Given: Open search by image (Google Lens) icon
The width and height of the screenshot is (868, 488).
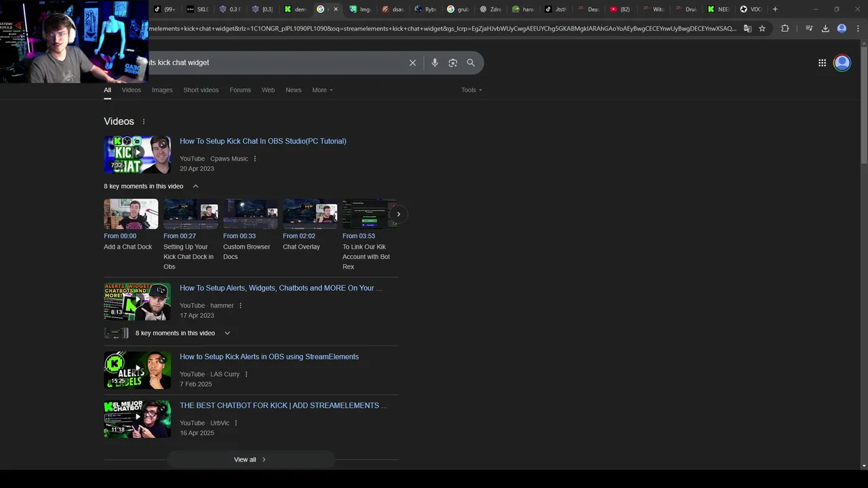Looking at the screenshot, I should point(452,62).
